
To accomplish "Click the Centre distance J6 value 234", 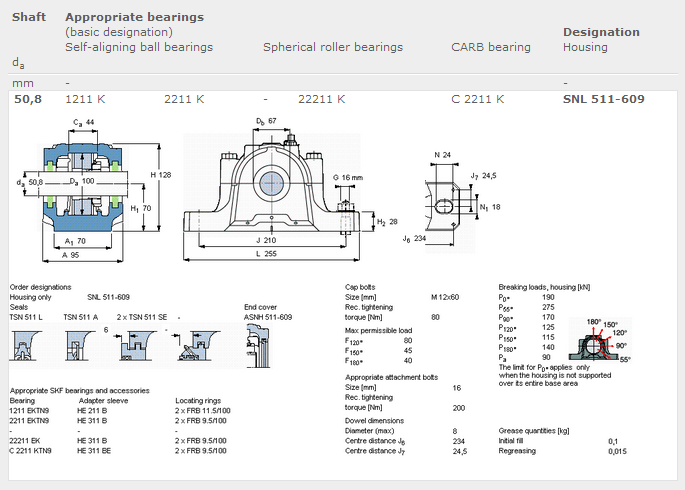I will (459, 441).
